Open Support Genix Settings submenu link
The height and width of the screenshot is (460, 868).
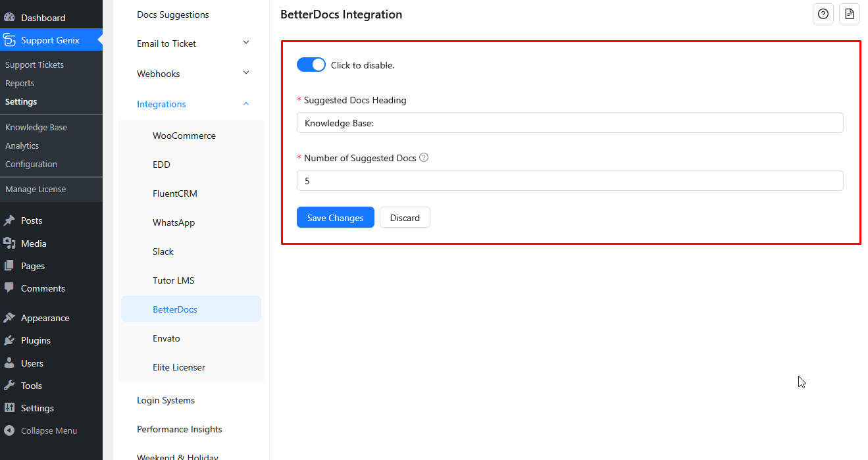click(21, 101)
